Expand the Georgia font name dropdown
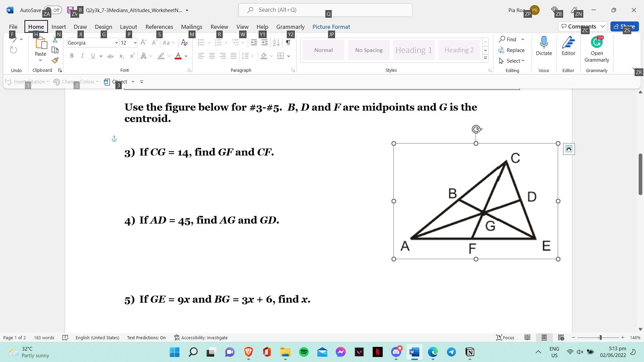The height and width of the screenshot is (362, 644). (116, 43)
